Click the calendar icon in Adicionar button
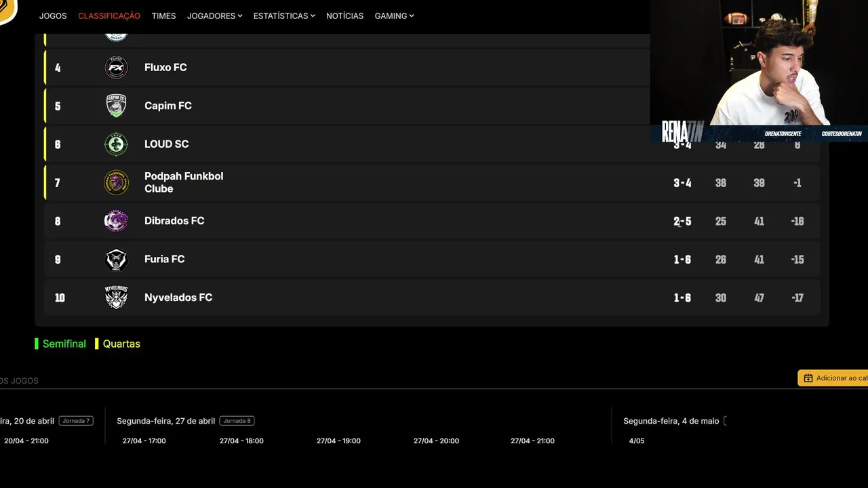Screen dimensions: 868x488 [808, 378]
